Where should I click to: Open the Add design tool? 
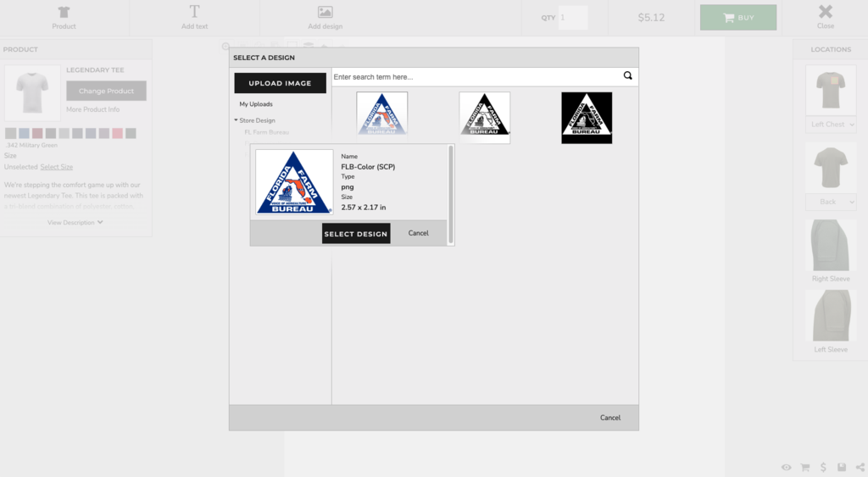[x=325, y=17]
